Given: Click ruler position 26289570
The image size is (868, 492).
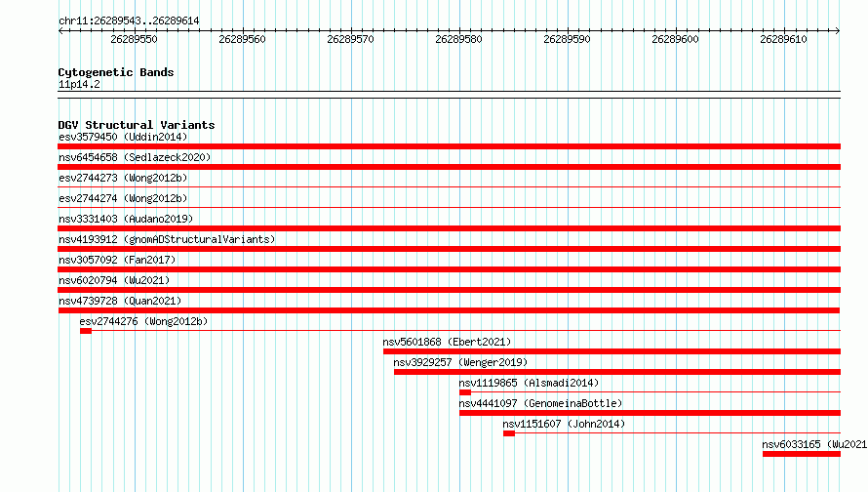Looking at the screenshot, I should [350, 39].
